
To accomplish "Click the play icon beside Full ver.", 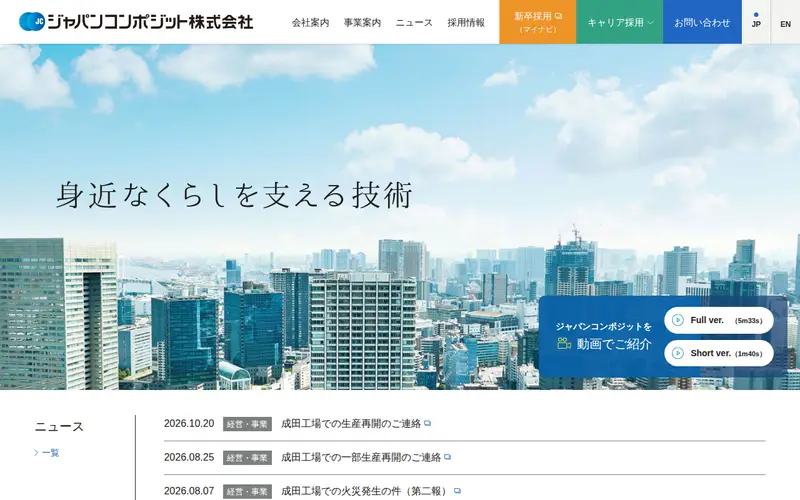I will click(x=678, y=320).
